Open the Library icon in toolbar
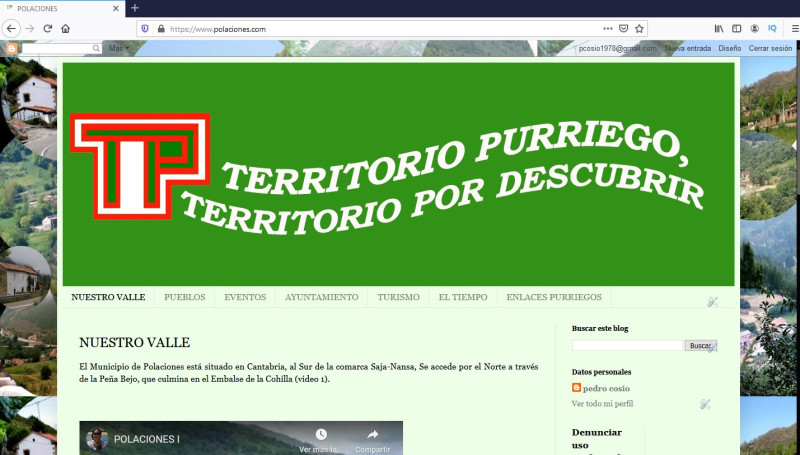Image resolution: width=800 pixels, height=455 pixels. (x=719, y=29)
